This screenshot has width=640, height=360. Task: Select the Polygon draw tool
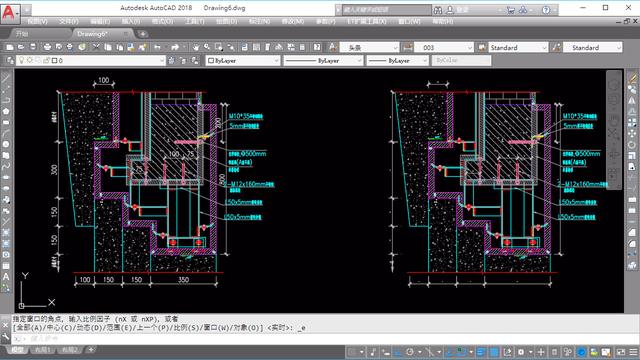pyautogui.click(x=6, y=111)
